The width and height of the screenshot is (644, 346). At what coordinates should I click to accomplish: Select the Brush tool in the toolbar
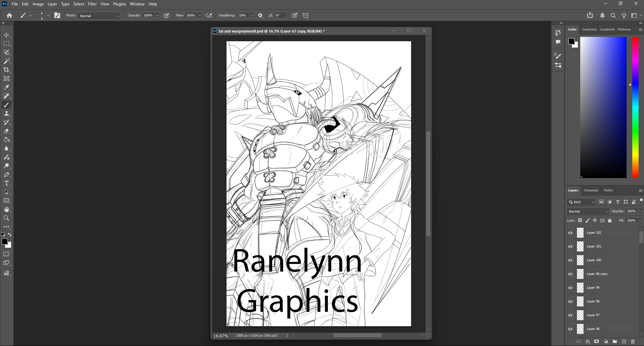[6, 105]
